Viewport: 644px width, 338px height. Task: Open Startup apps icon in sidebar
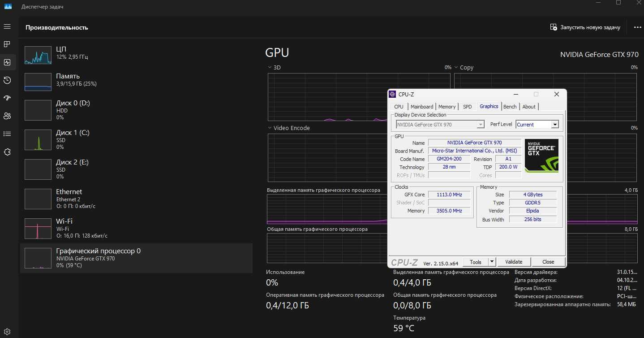pos(7,98)
